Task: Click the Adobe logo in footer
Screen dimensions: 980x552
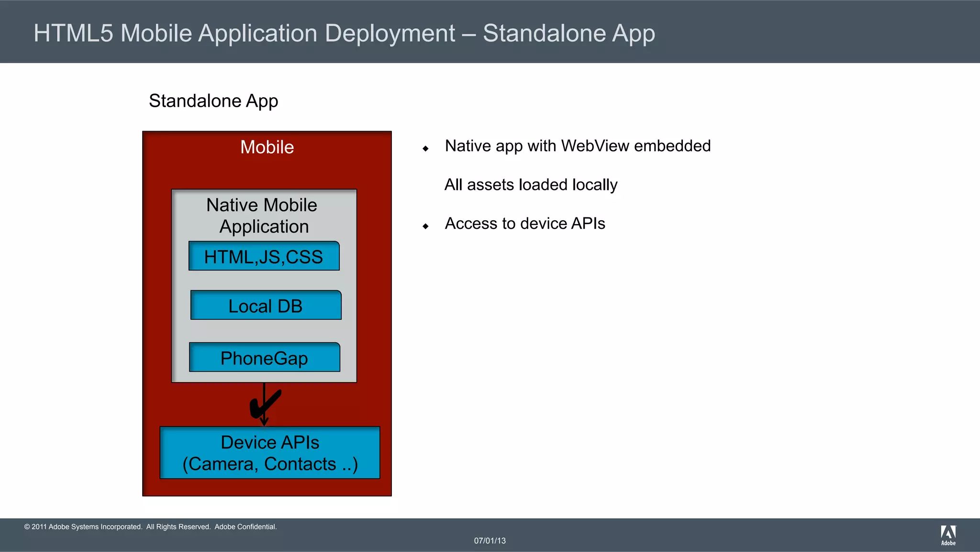Action: (948, 532)
